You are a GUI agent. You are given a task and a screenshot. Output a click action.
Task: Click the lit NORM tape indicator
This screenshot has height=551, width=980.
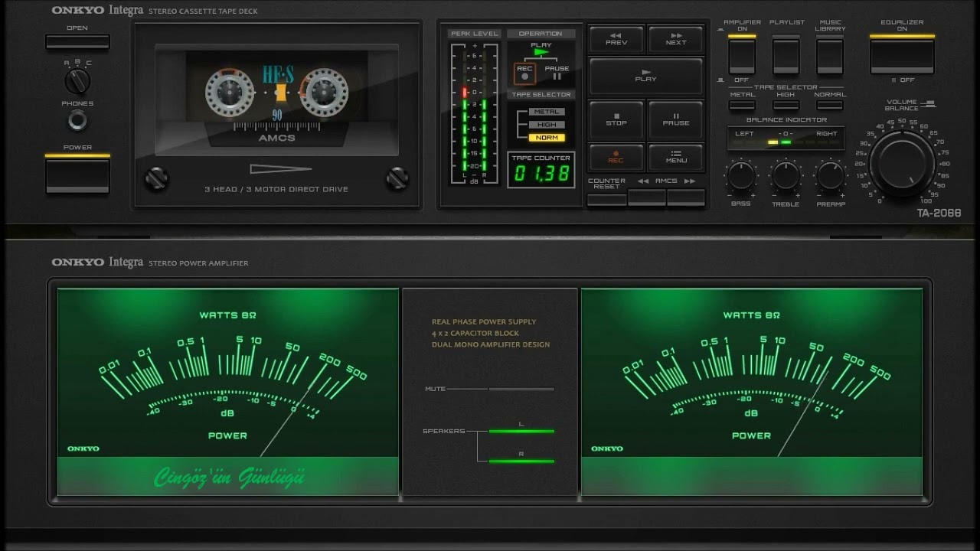tap(547, 138)
